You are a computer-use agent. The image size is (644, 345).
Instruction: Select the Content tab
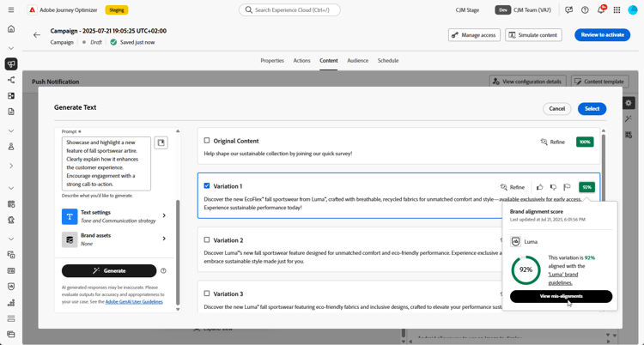329,60
